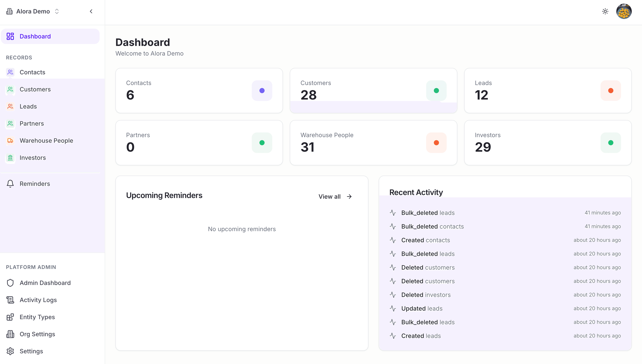Open Reminders via the bell icon
This screenshot has width=642, height=364.
(x=10, y=183)
